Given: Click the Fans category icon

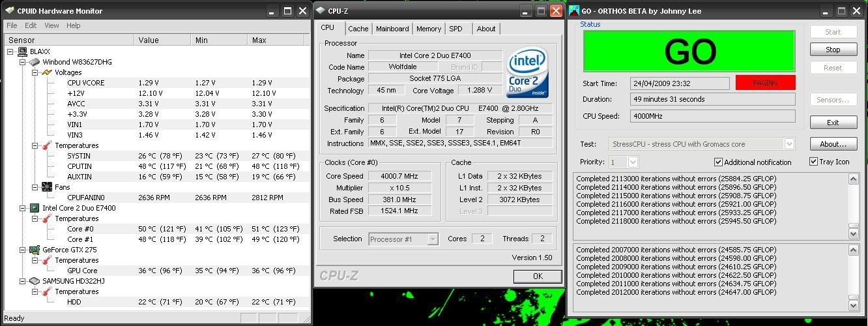Looking at the screenshot, I should click(46, 187).
